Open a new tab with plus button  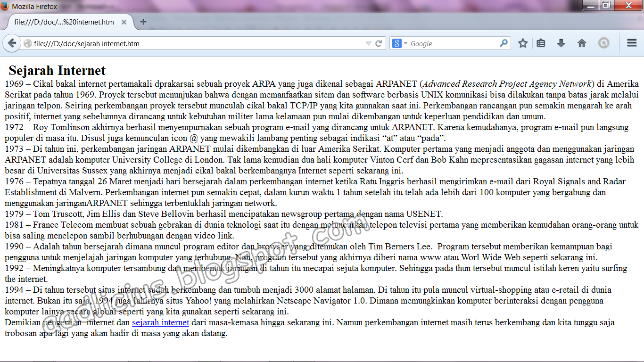tap(143, 22)
